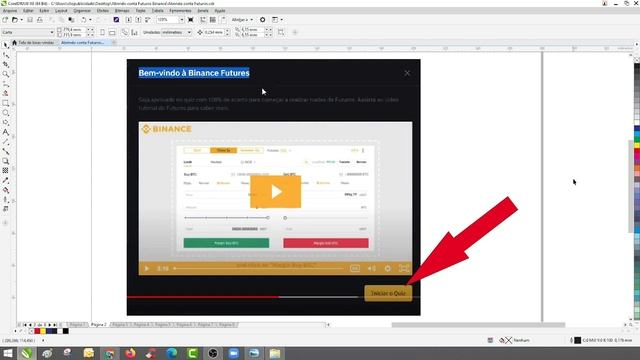Open the Efeitos menu
The height and width of the screenshot is (360, 640).
(103, 11)
